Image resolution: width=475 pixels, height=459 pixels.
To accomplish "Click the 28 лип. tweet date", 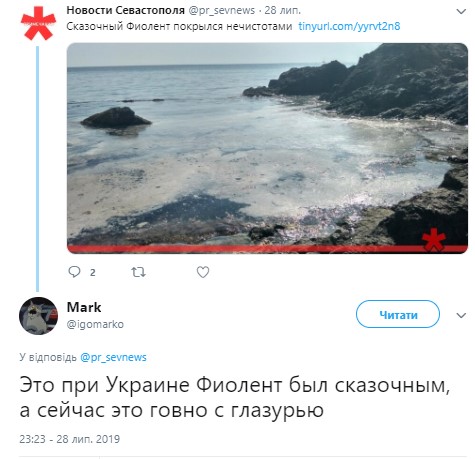I will [283, 10].
